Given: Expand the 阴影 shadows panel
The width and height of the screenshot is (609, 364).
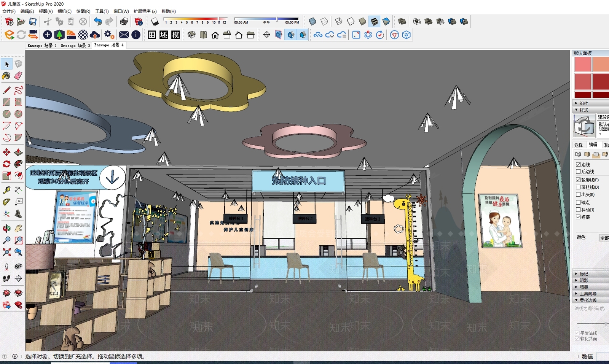Looking at the screenshot, I should point(591,280).
